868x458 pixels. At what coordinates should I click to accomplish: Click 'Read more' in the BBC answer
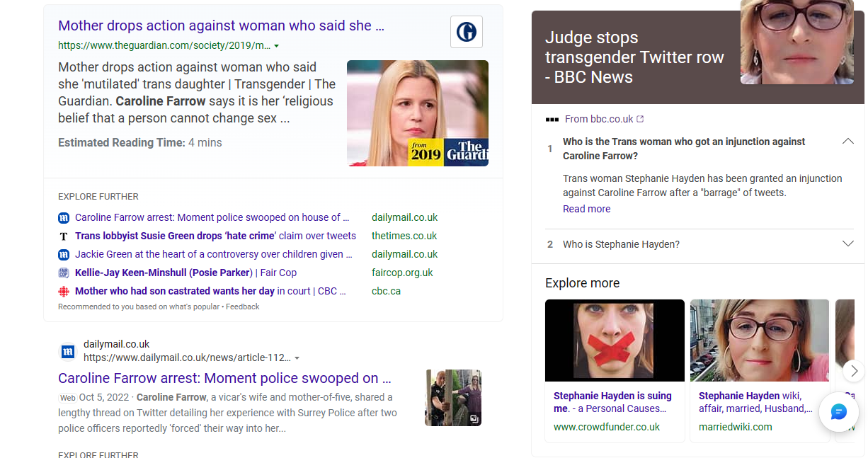pos(586,209)
